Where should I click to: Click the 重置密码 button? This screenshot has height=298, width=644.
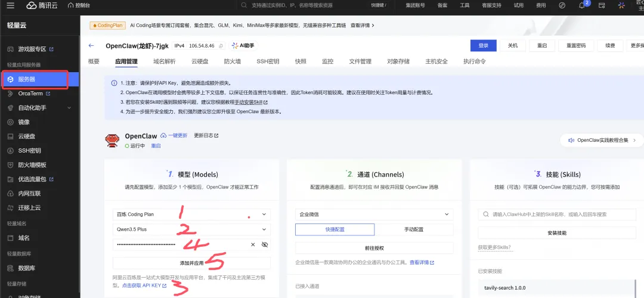(x=576, y=45)
